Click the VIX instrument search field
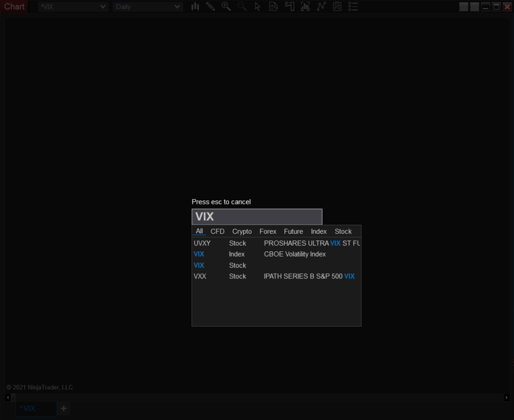This screenshot has width=514, height=420. pos(257,217)
